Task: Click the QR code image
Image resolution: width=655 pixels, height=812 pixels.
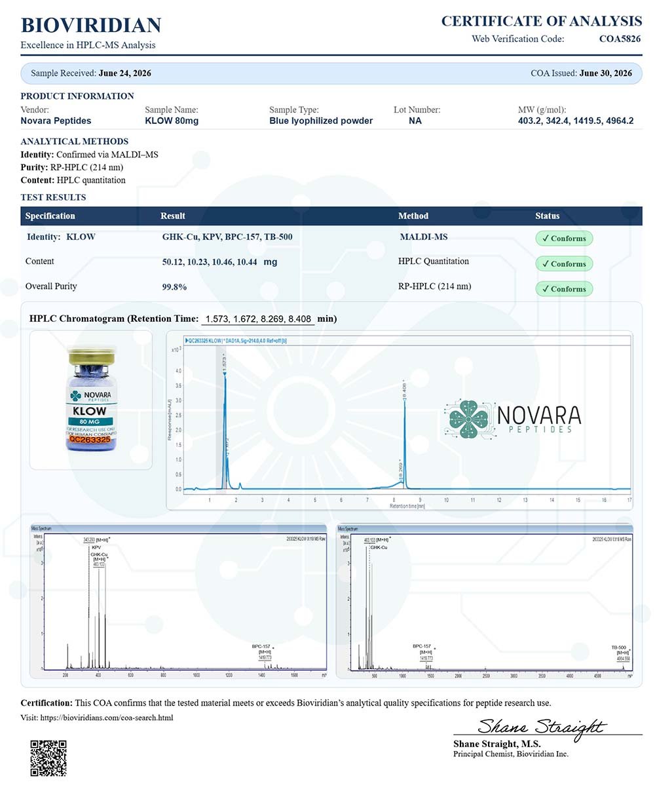Action: 48,758
